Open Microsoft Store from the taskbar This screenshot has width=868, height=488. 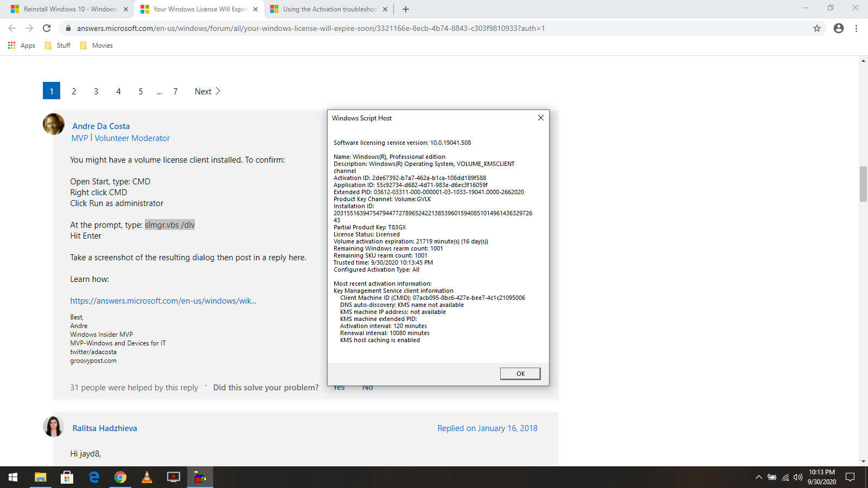[x=67, y=477]
